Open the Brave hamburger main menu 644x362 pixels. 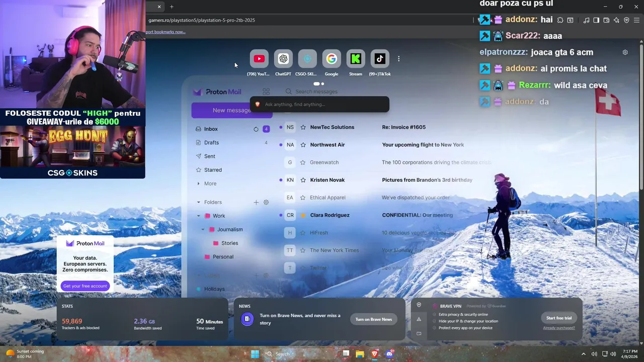coord(636,20)
